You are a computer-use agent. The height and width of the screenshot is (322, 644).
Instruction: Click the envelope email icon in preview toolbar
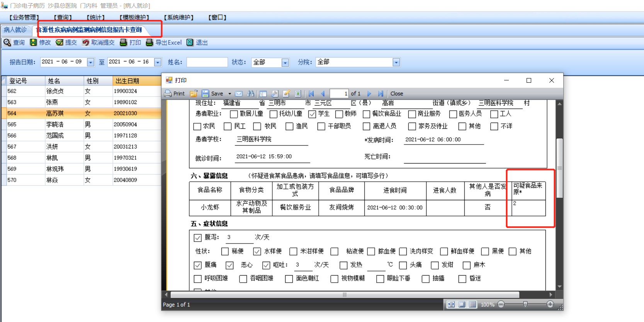[x=239, y=94]
